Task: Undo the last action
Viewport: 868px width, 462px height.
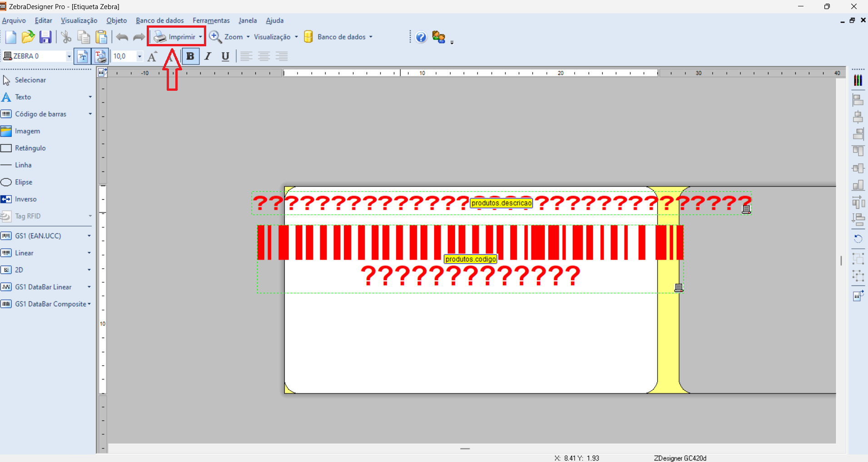Action: coord(122,37)
